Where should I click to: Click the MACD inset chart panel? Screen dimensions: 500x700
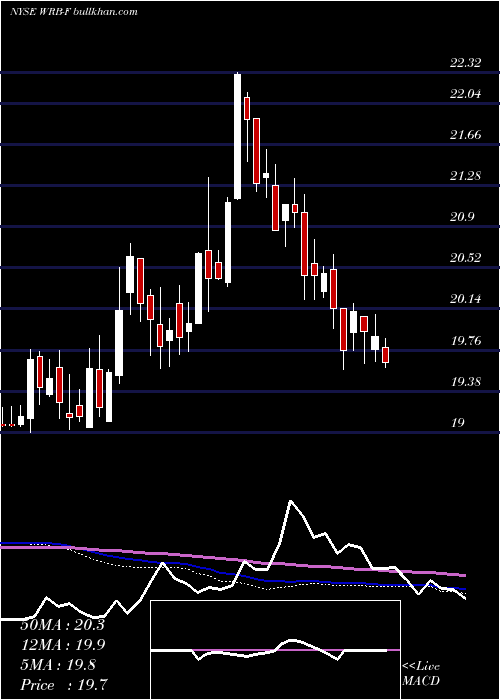coord(275,650)
